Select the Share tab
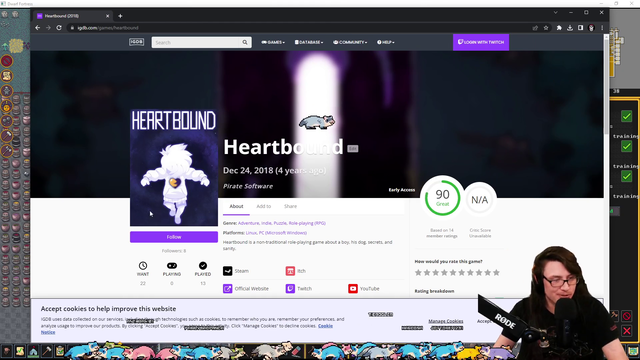 click(290, 206)
